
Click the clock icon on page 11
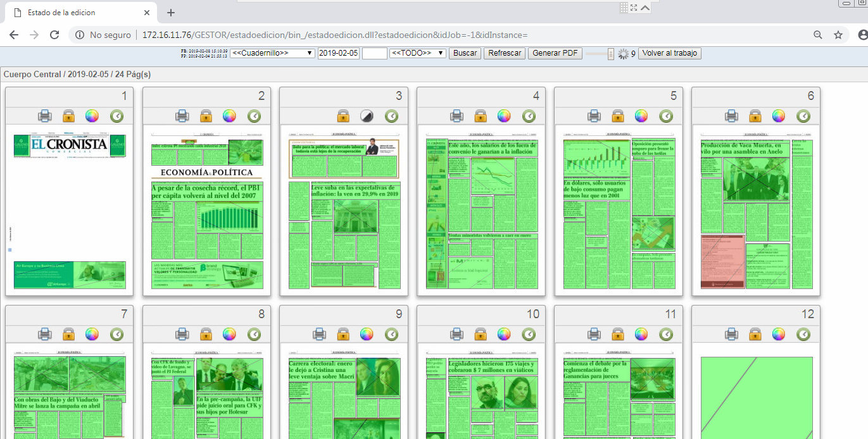tap(666, 334)
